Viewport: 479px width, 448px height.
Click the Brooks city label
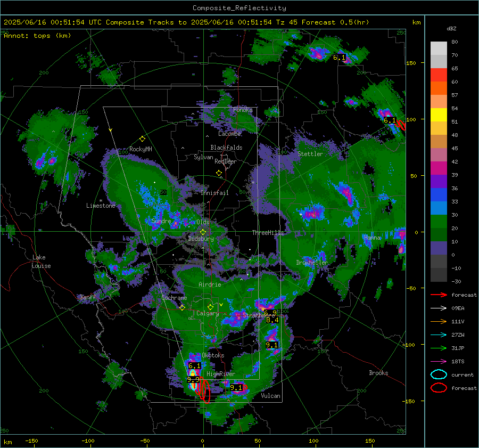pyautogui.click(x=378, y=373)
